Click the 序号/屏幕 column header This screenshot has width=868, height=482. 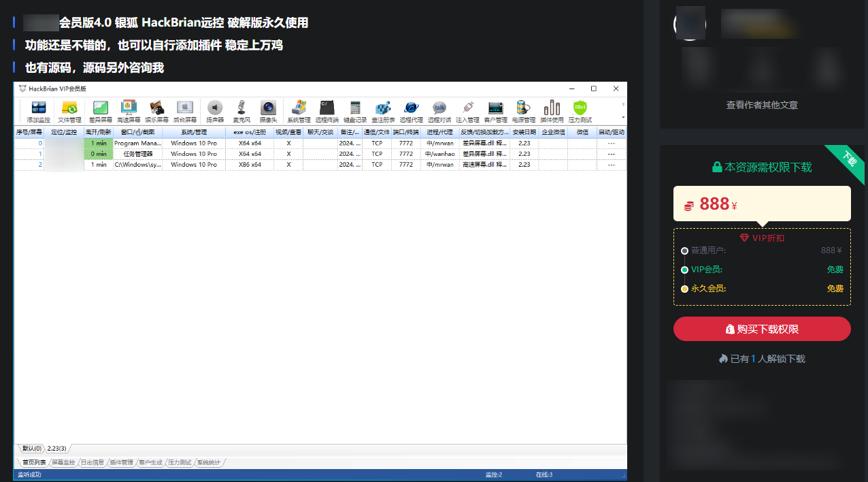pos(29,132)
